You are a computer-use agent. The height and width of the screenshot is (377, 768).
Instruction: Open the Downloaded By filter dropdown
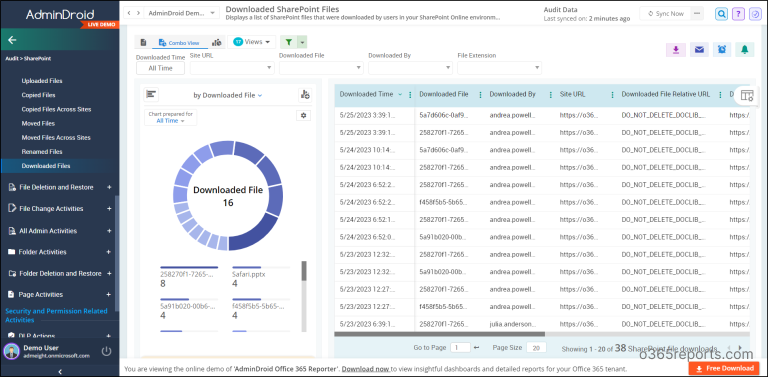410,68
